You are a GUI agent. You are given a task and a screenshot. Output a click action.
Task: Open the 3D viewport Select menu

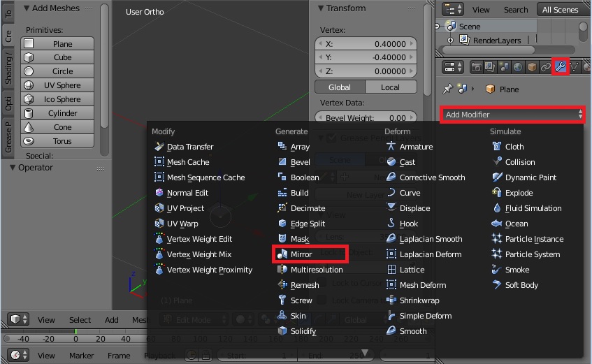[80, 320]
